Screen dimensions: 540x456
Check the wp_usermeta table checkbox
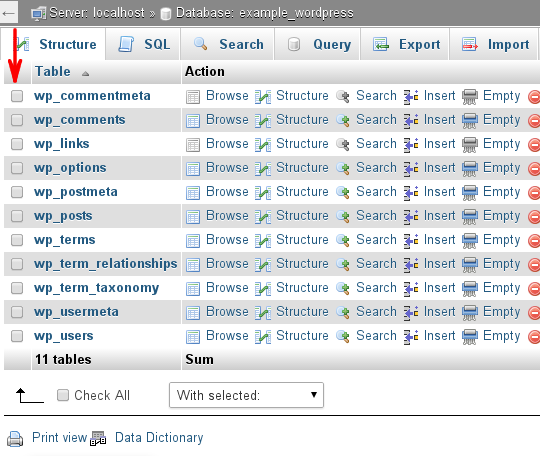pyautogui.click(x=17, y=312)
